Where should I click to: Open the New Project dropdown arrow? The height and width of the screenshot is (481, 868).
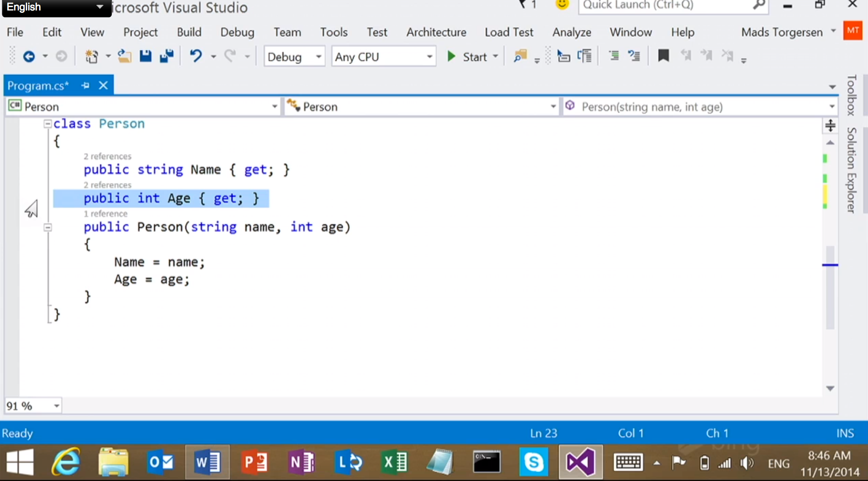coord(108,57)
